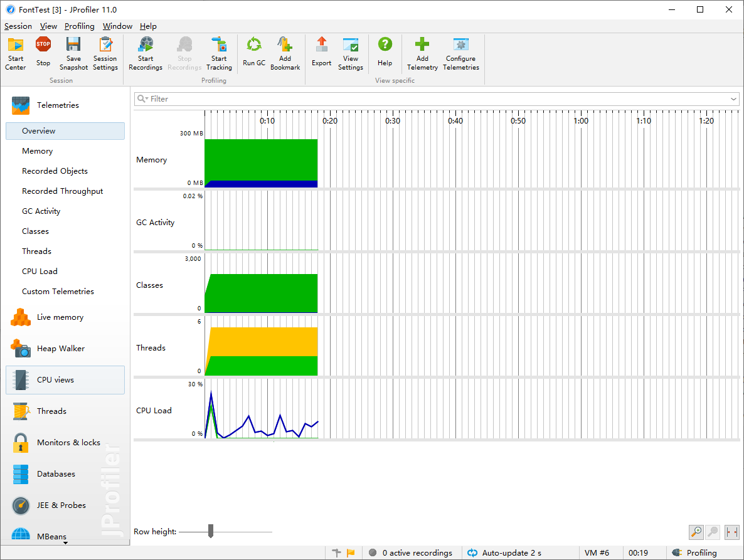Open the Window menu
The width and height of the screenshot is (744, 560).
pos(117,26)
